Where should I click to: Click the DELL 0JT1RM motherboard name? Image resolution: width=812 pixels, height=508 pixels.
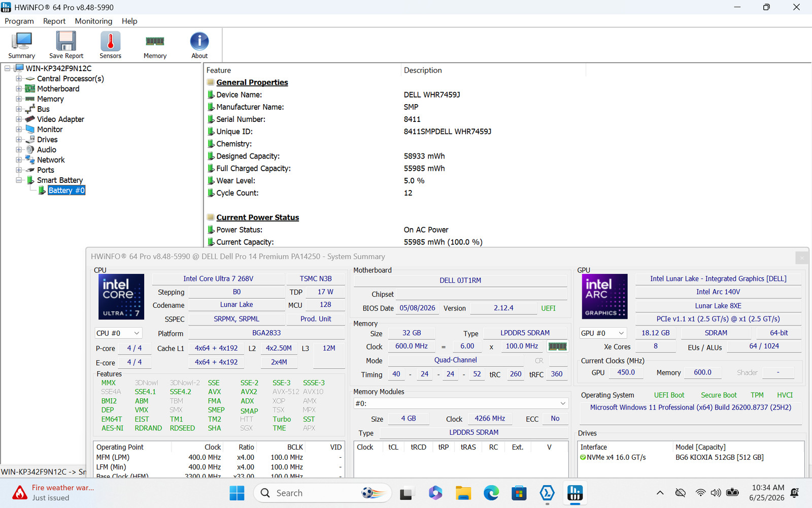click(x=460, y=280)
